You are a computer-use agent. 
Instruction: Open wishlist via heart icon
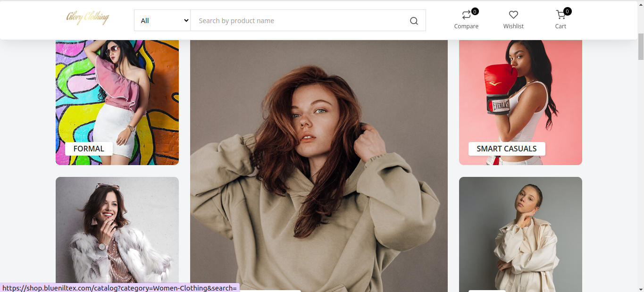(x=513, y=15)
